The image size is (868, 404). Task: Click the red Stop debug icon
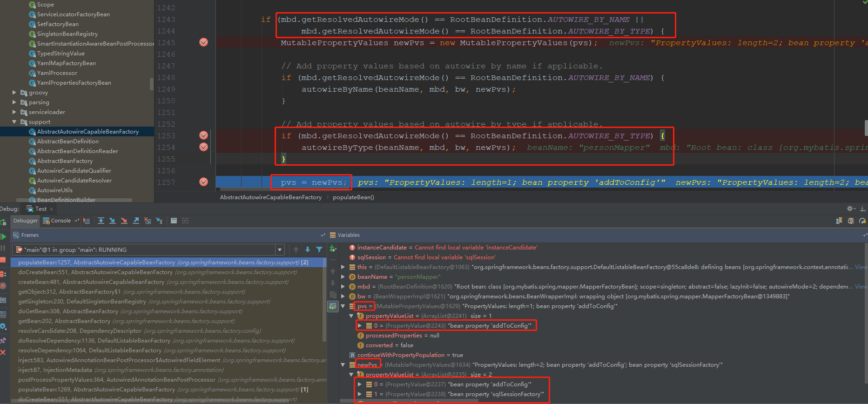[x=3, y=260]
